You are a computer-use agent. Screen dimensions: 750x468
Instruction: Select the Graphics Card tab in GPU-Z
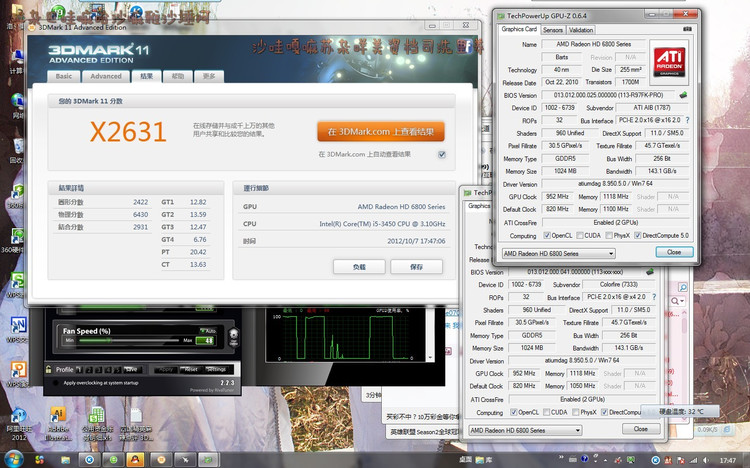(x=519, y=29)
